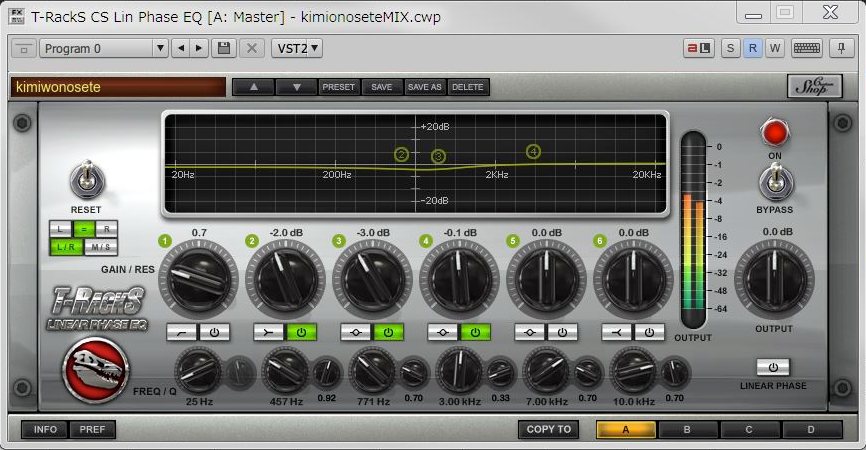Click the ACT learn icon
The image size is (866, 450).
[x=699, y=49]
